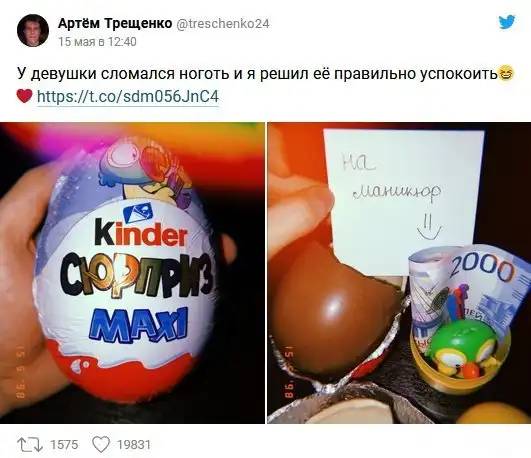Click the retweet count 1575
Screen dimensions: 531x458
(64, 444)
